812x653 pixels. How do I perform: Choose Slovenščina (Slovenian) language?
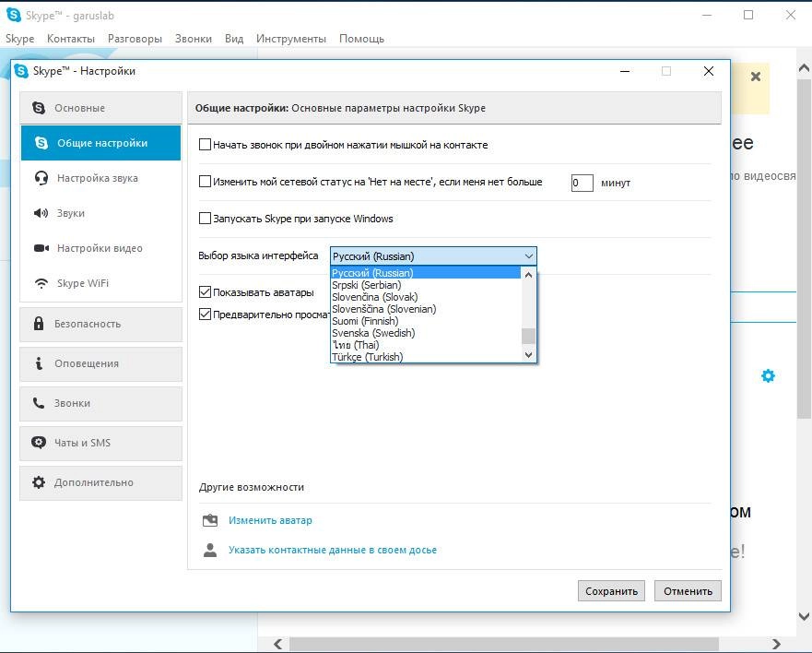(x=426, y=308)
